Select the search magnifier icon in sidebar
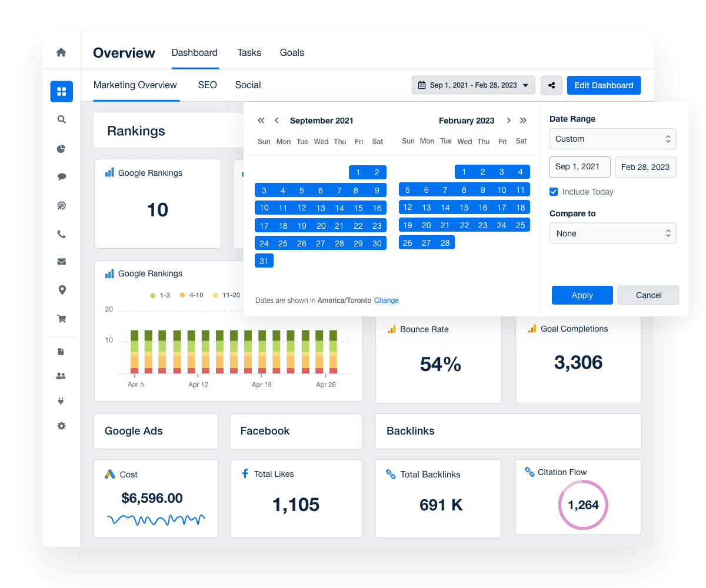 61,119
